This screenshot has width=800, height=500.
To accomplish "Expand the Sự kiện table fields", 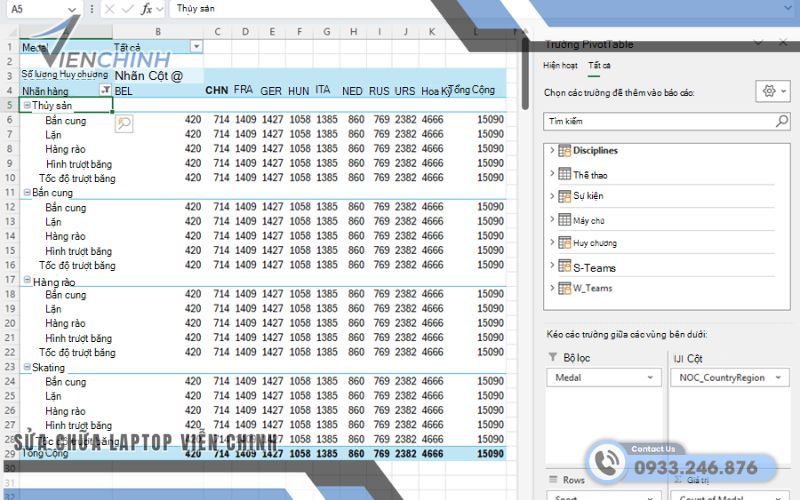I will click(x=552, y=196).
